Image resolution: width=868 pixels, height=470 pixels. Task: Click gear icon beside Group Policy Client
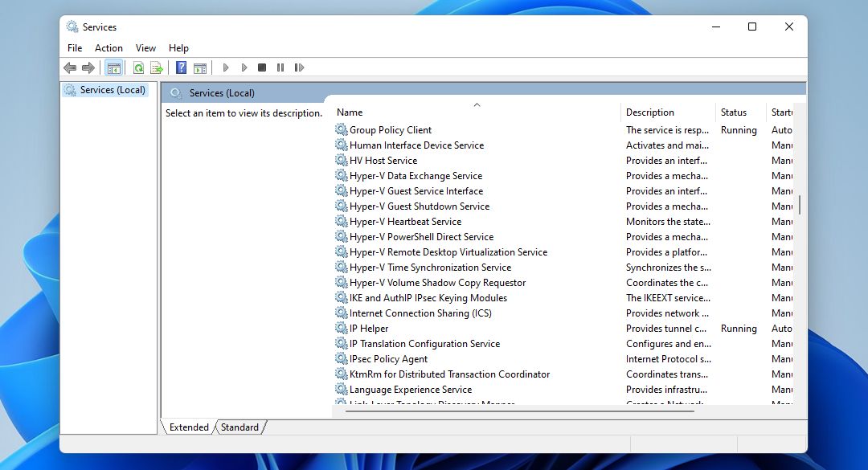pyautogui.click(x=341, y=129)
